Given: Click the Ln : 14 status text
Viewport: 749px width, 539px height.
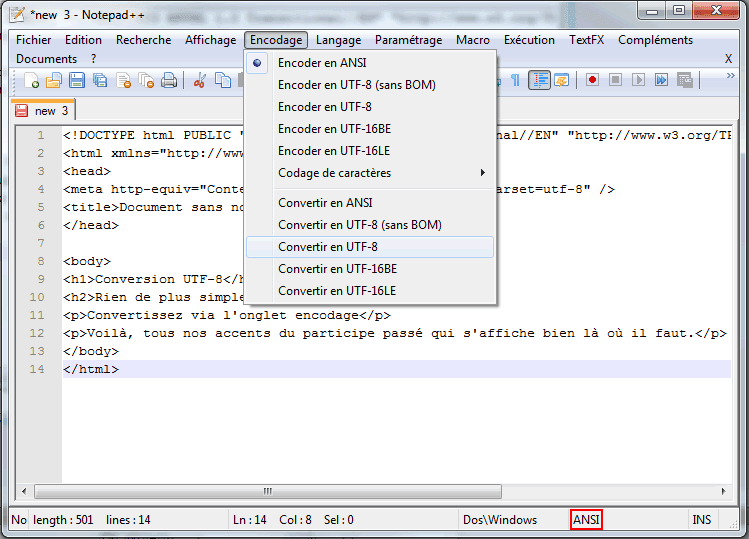Looking at the screenshot, I should click(x=249, y=519).
